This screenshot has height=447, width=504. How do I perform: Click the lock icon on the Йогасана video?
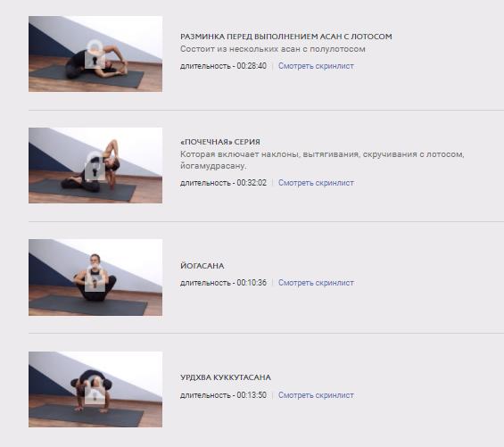[95, 277]
